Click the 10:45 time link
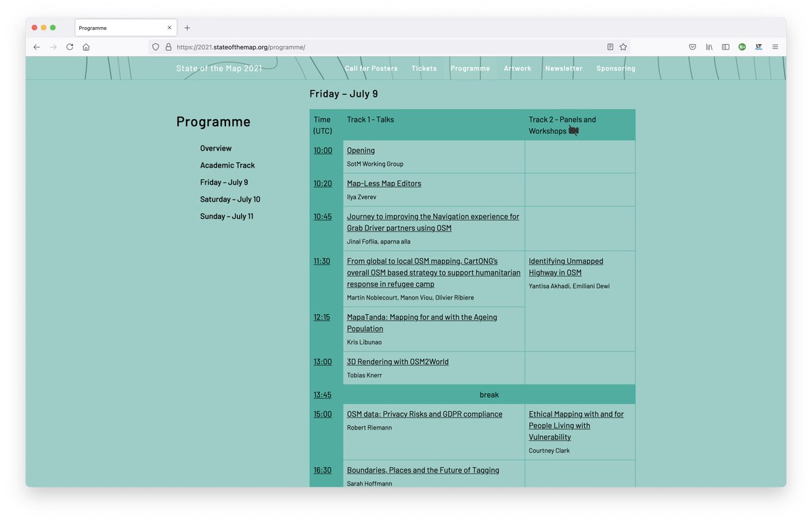This screenshot has height=521, width=812. [323, 217]
